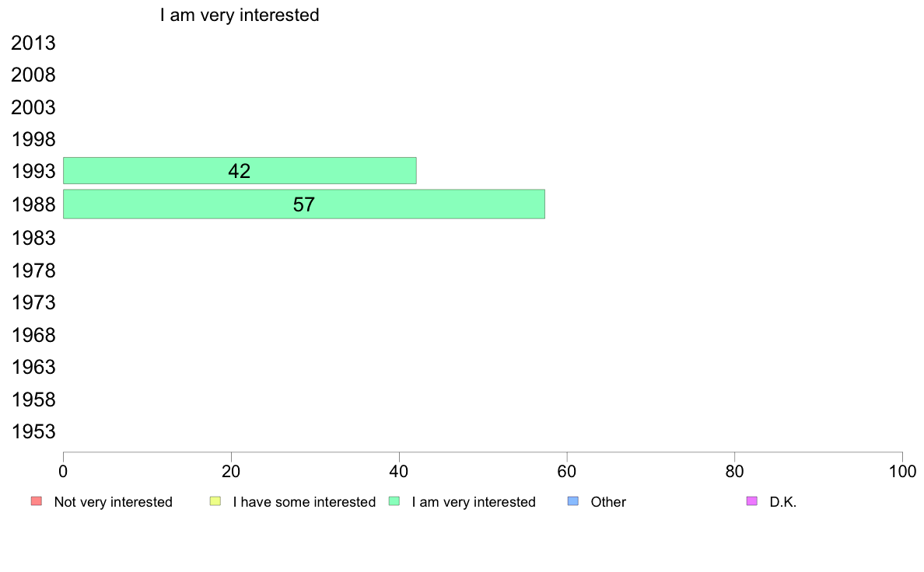Click the purple D.K. legend swatch
This screenshot has height=572, width=924.
(752, 501)
